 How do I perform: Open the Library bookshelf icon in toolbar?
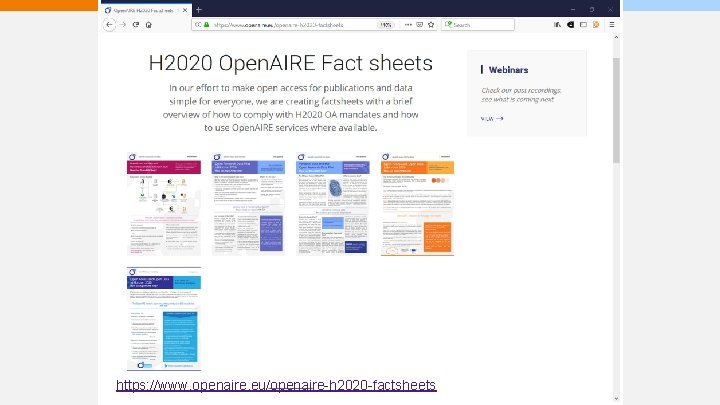pos(557,25)
